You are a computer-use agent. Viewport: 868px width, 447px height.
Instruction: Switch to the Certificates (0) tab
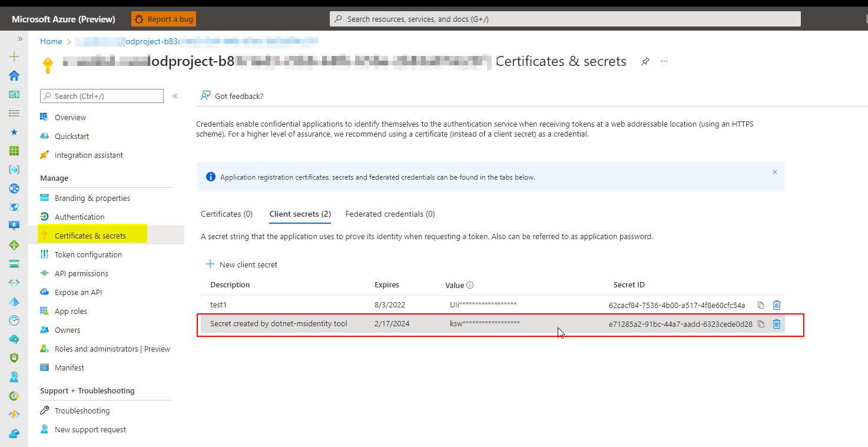[227, 214]
